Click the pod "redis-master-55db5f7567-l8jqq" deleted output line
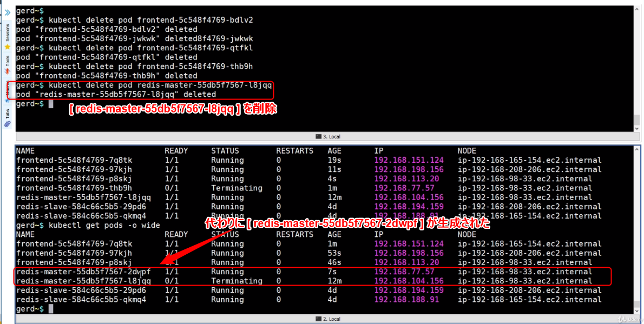Viewport: 644px width, 324px height. [116, 95]
